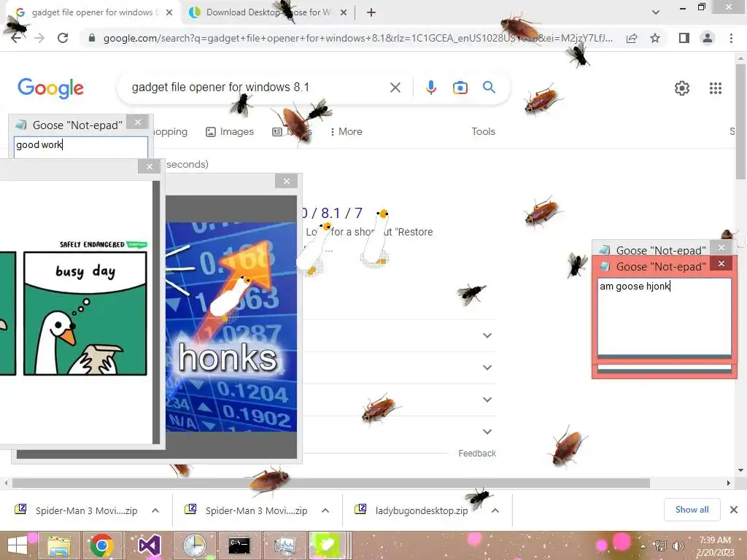Open a new browser tab
This screenshot has width=747, height=560.
pyautogui.click(x=371, y=12)
